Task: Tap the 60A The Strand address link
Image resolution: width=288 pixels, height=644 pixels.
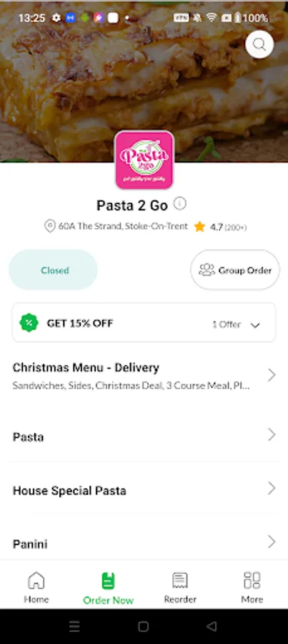Action: pyautogui.click(x=123, y=226)
